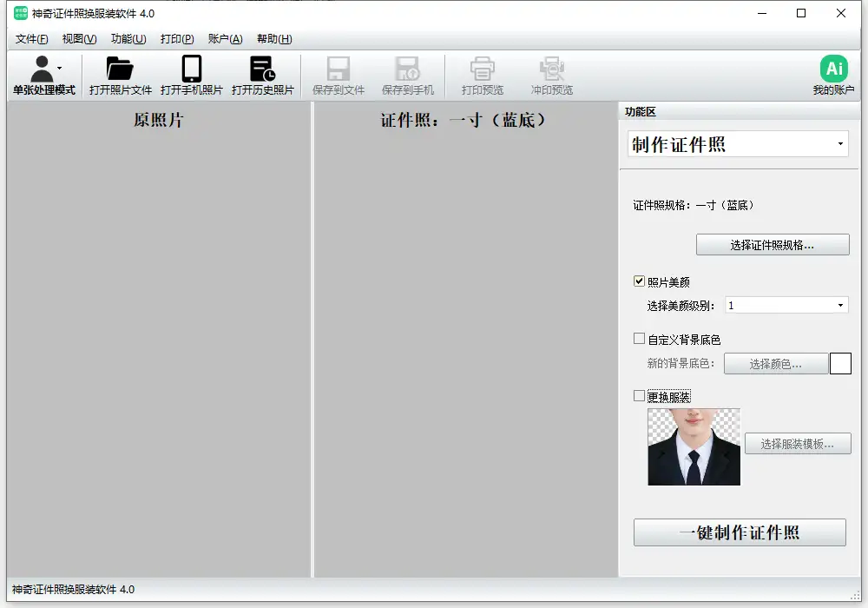Click the single photo processing mode icon
Viewport: 868px width, 608px height.
point(41,69)
